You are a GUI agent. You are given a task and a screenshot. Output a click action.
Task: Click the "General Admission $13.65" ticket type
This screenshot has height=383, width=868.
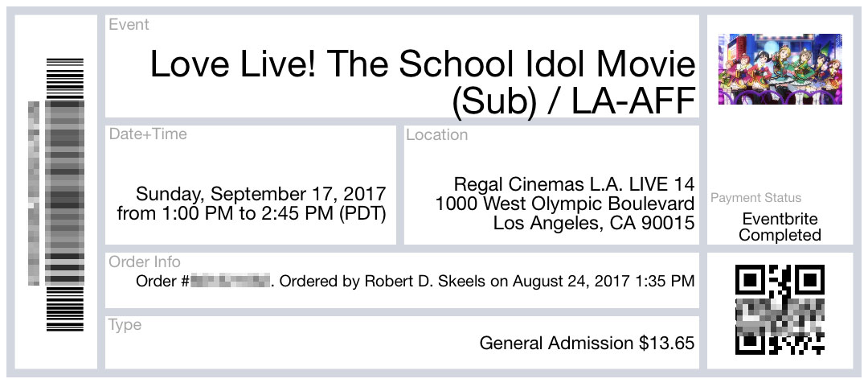point(587,344)
